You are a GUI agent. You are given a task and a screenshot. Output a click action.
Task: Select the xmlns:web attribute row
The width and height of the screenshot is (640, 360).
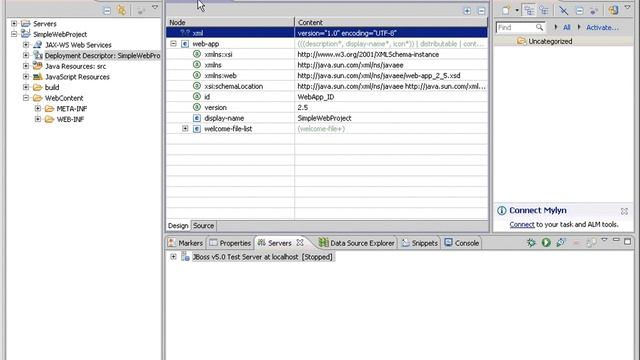(x=327, y=76)
